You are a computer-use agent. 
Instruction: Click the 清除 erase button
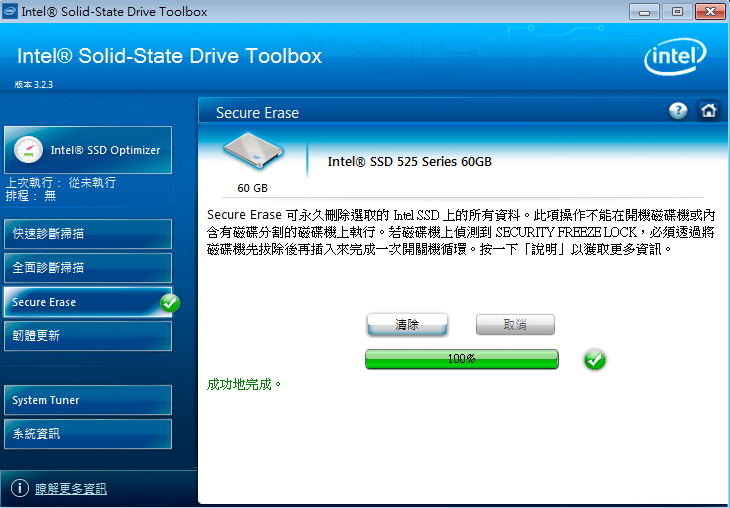tap(407, 325)
